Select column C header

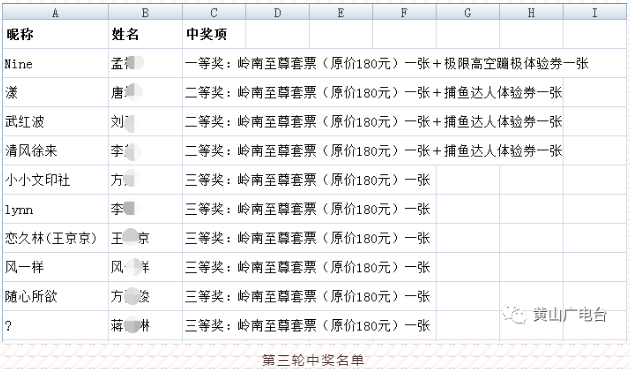[x=214, y=12]
